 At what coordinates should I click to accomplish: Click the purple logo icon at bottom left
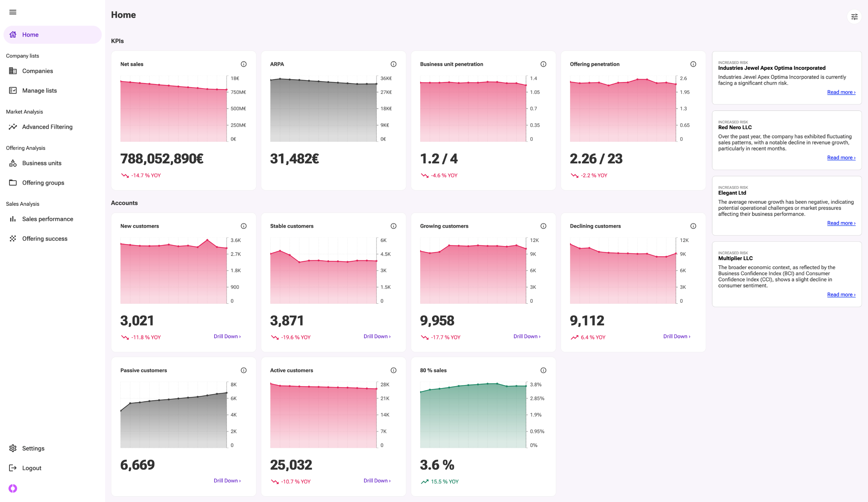pyautogui.click(x=13, y=488)
